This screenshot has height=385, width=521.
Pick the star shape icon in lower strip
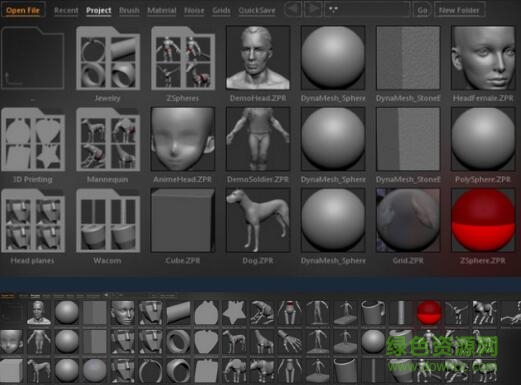tap(234, 312)
